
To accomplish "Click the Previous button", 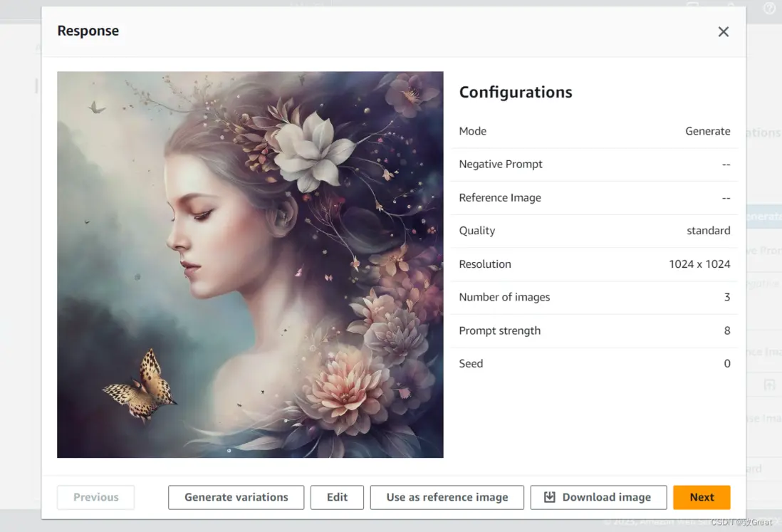I will 95,497.
